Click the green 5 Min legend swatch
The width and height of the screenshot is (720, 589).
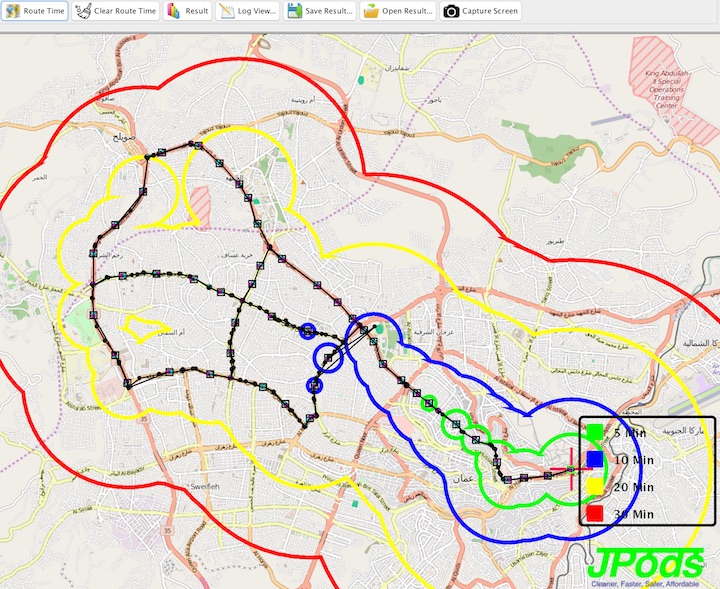pos(595,433)
